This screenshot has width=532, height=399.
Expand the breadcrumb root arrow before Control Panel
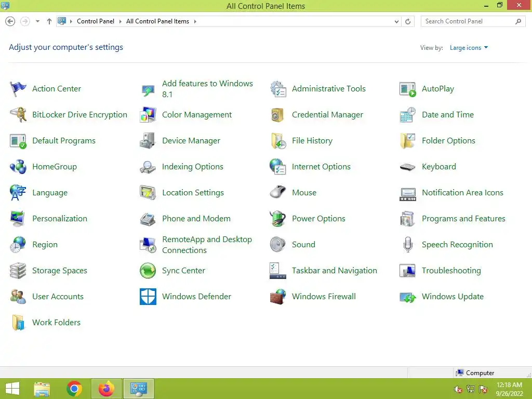point(71,21)
